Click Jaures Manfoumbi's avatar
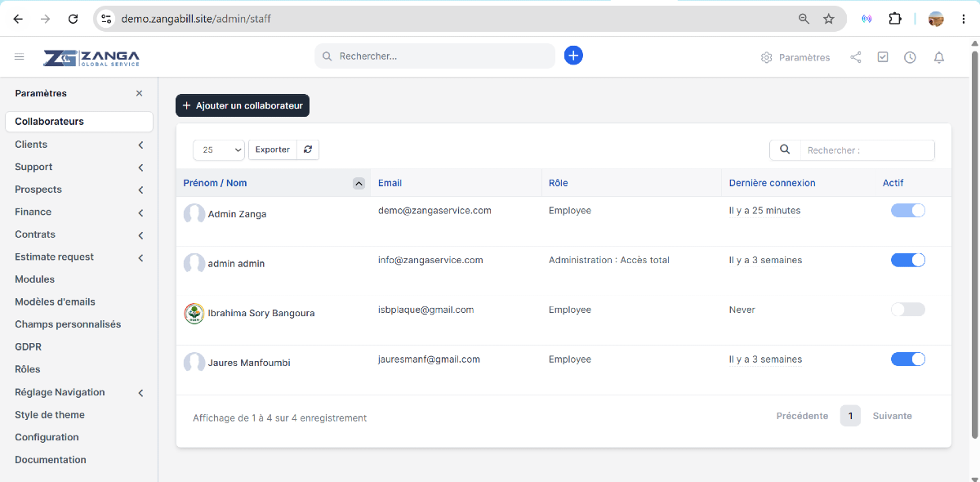The width and height of the screenshot is (980, 482). click(x=194, y=363)
